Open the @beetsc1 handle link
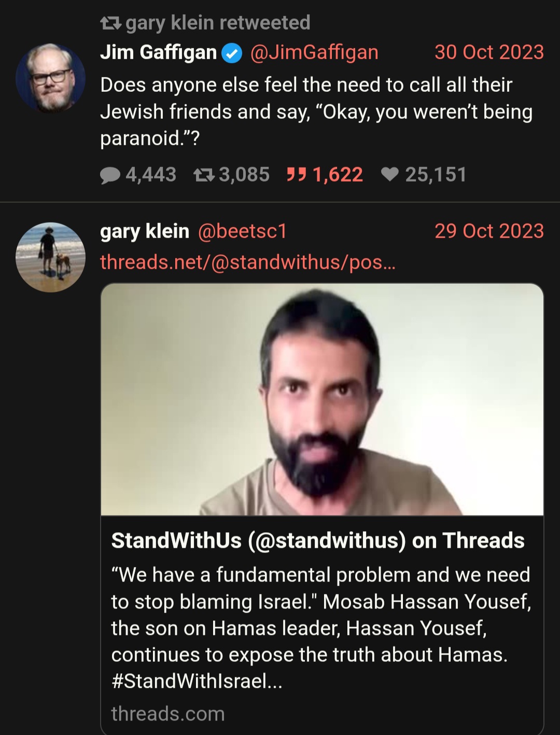 pos(242,231)
